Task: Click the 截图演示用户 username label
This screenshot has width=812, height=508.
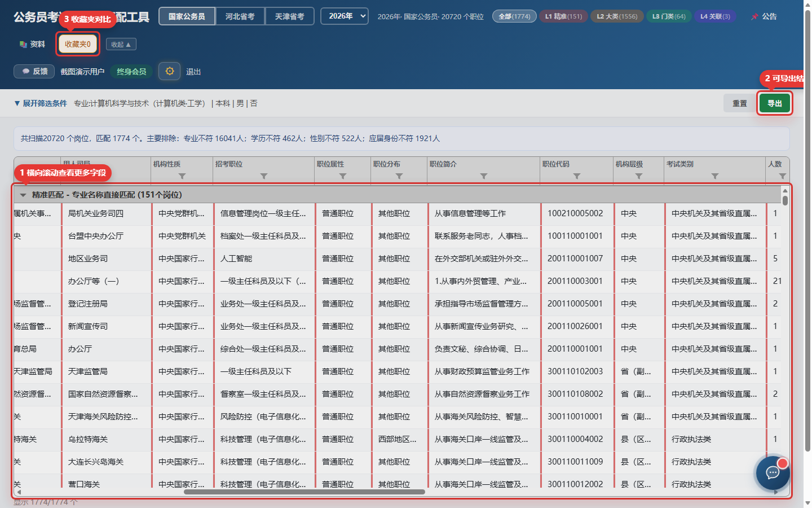Action: click(x=82, y=72)
